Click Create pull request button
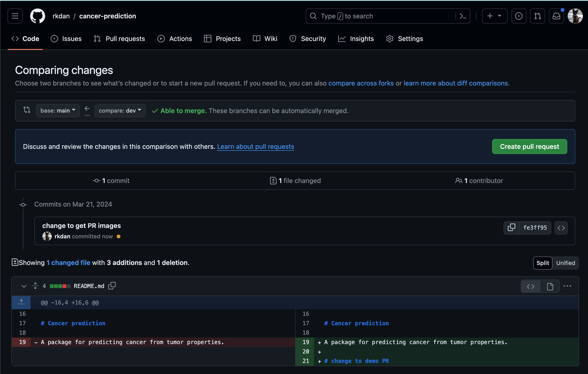The height and width of the screenshot is (374, 588). (x=529, y=146)
